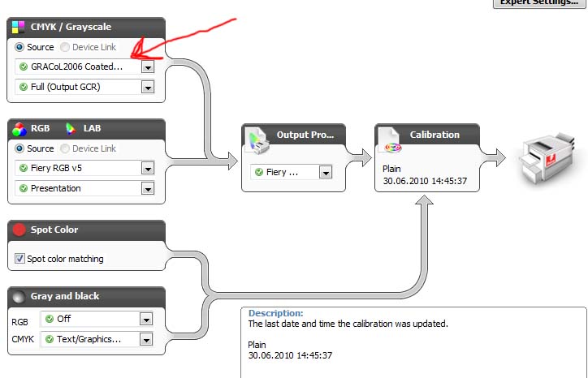Open the Gray and black RGB Off dropdown

point(146,319)
